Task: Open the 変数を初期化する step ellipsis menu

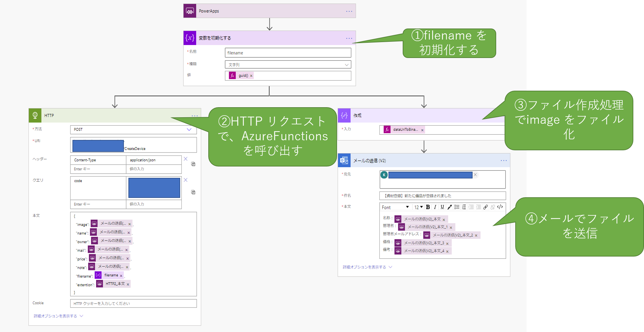Action: pos(349,38)
